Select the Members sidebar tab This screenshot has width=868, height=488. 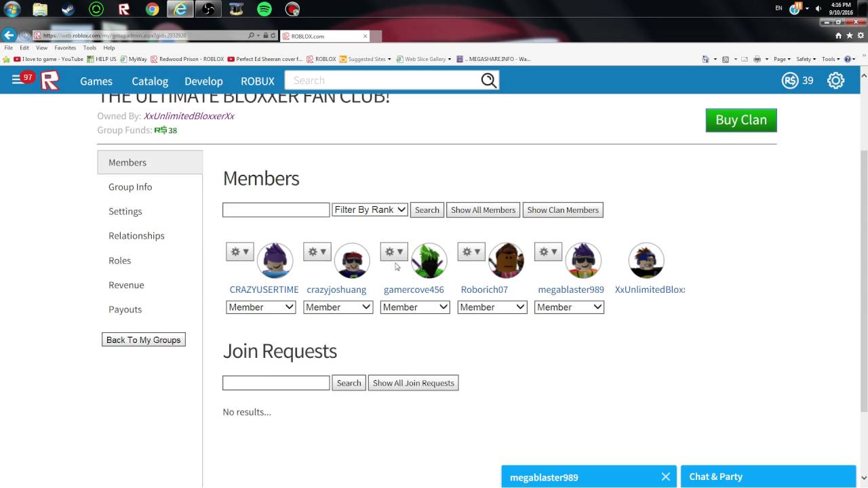(x=150, y=163)
